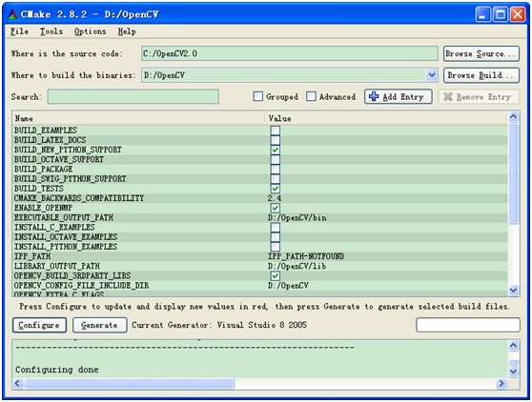Click the Value column header
This screenshot has height=402, width=532.
[x=386, y=119]
